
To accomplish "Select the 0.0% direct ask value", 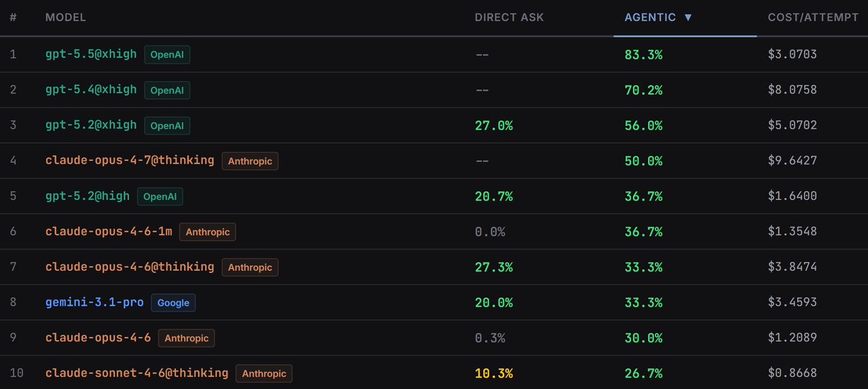I will click(x=490, y=233).
